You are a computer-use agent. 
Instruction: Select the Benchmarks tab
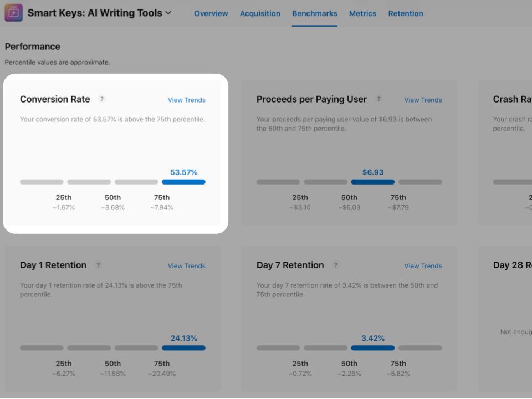pyautogui.click(x=314, y=13)
